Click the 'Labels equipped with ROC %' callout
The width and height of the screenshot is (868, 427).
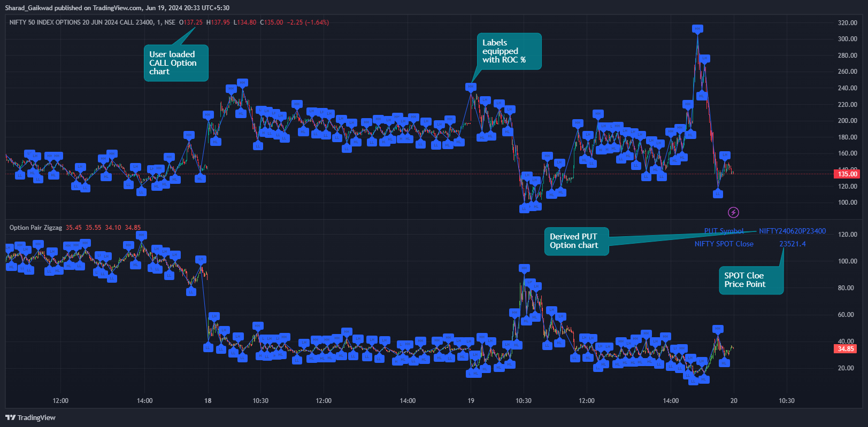click(x=509, y=51)
